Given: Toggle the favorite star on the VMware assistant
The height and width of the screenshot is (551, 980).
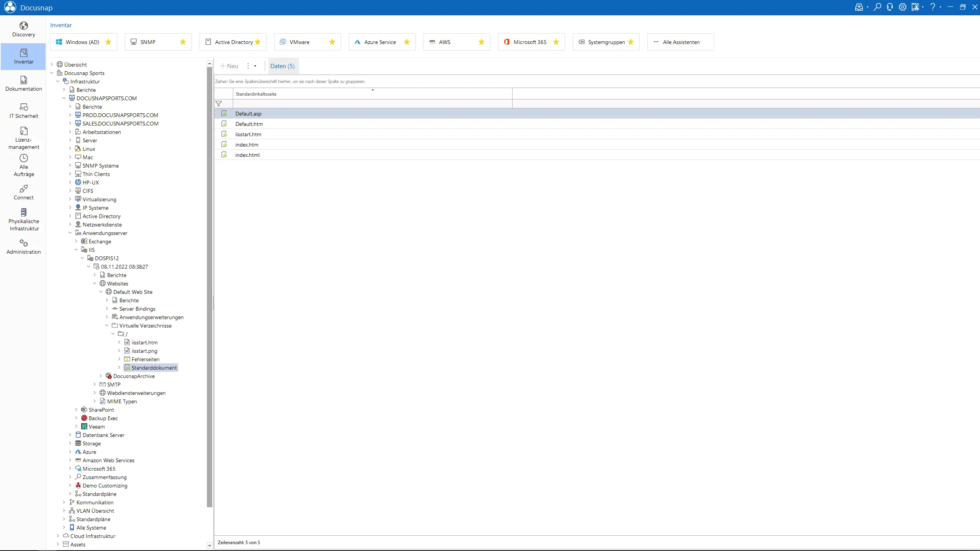Looking at the screenshot, I should click(332, 42).
